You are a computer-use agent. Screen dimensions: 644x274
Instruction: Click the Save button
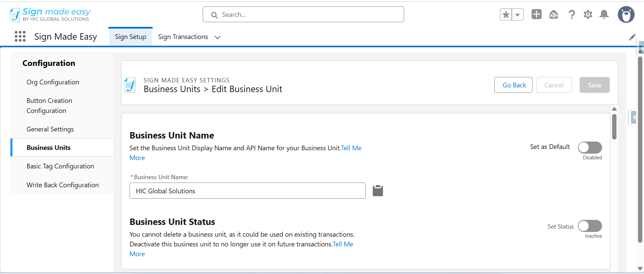594,85
